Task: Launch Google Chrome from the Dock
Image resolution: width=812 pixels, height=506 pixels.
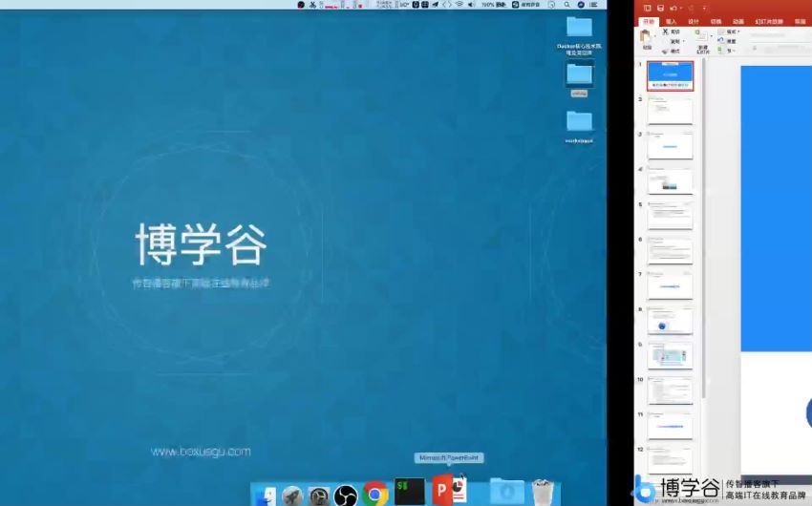Action: tap(375, 495)
